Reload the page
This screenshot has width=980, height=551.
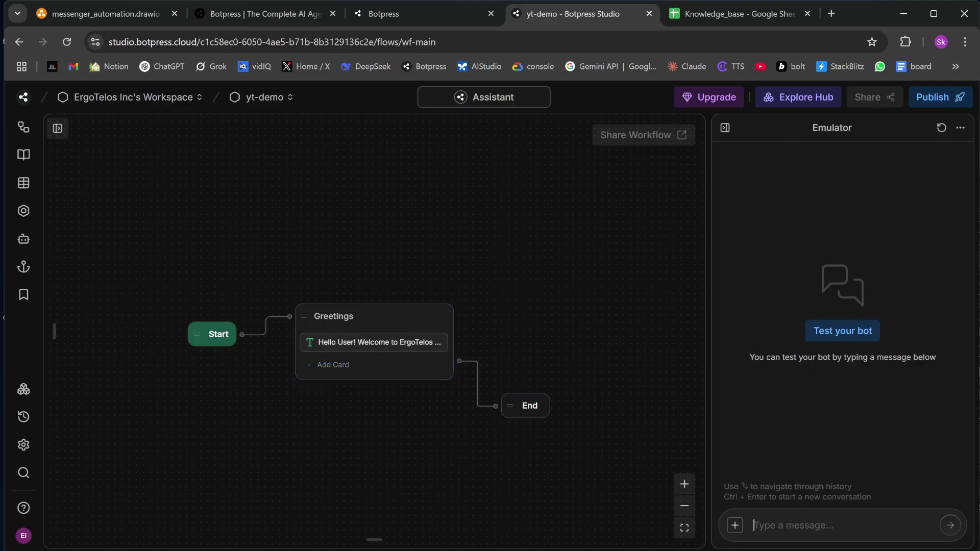point(67,42)
